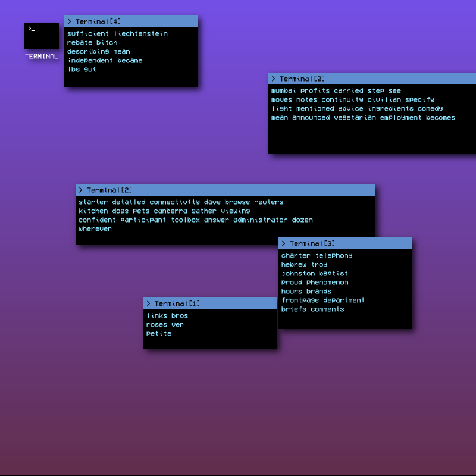Click the word 'kitchen' in Terminal[2]
The width and height of the screenshot is (476, 476).
[93, 211]
